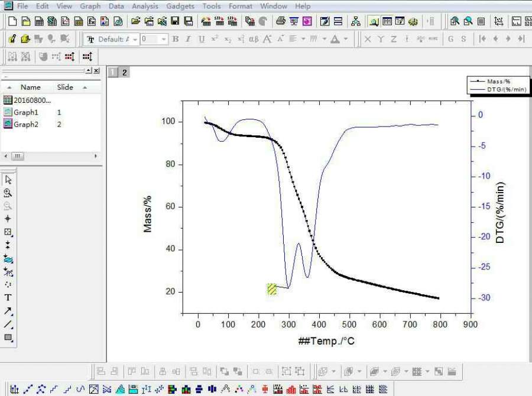Toggle Underline formatting
Screen dimensions: 532x396
tap(202, 39)
